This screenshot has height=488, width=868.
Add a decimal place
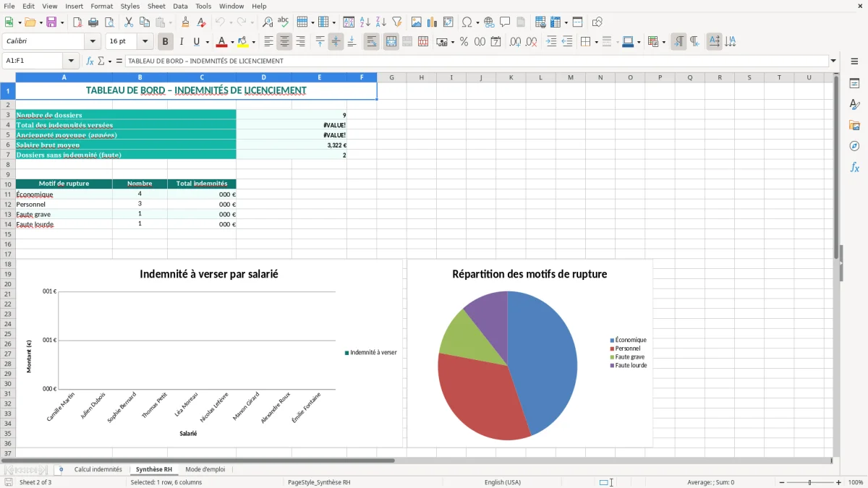pos(515,42)
